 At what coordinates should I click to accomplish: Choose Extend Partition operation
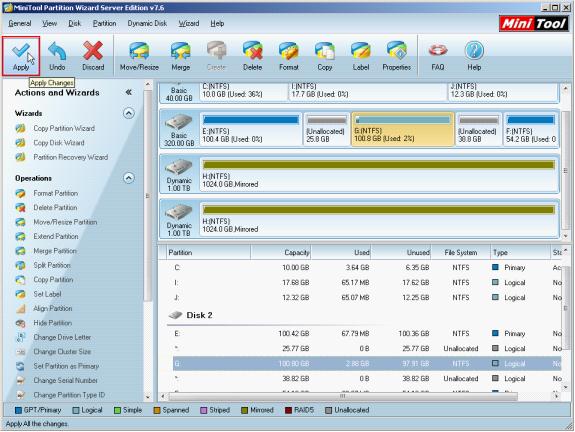pos(56,237)
